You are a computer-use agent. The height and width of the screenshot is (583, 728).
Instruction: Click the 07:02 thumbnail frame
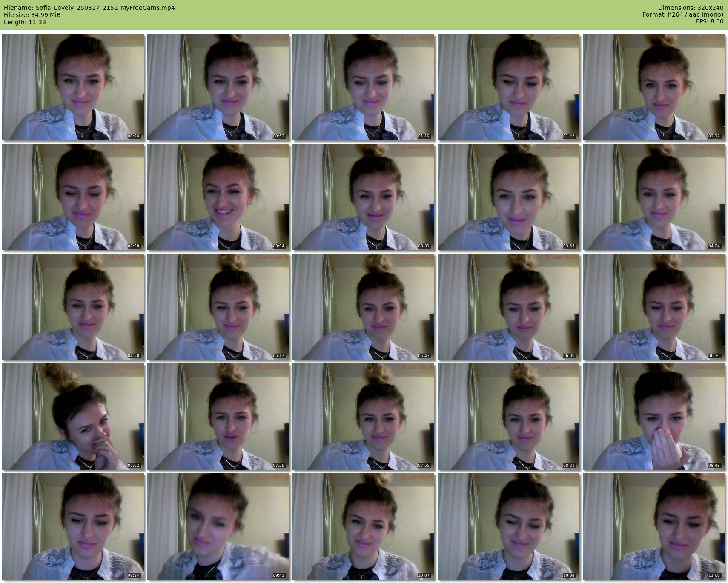click(x=73, y=417)
